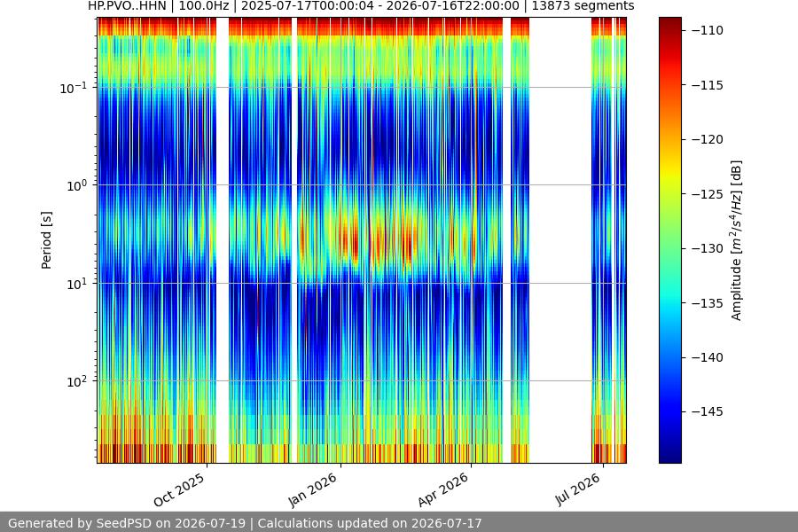This screenshot has width=798, height=532.
Task: Click the footer text 'Generated by SeedPSD on 2026-07-19'
Action: [x=127, y=523]
